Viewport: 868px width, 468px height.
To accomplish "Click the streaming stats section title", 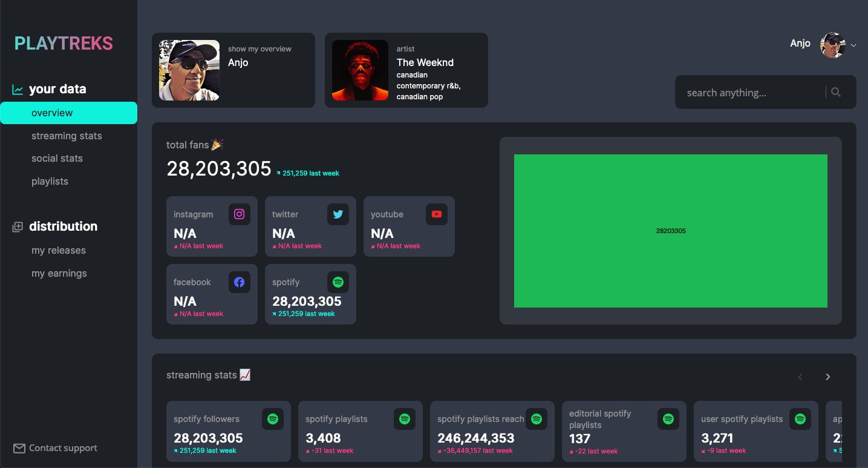I will 201,375.
